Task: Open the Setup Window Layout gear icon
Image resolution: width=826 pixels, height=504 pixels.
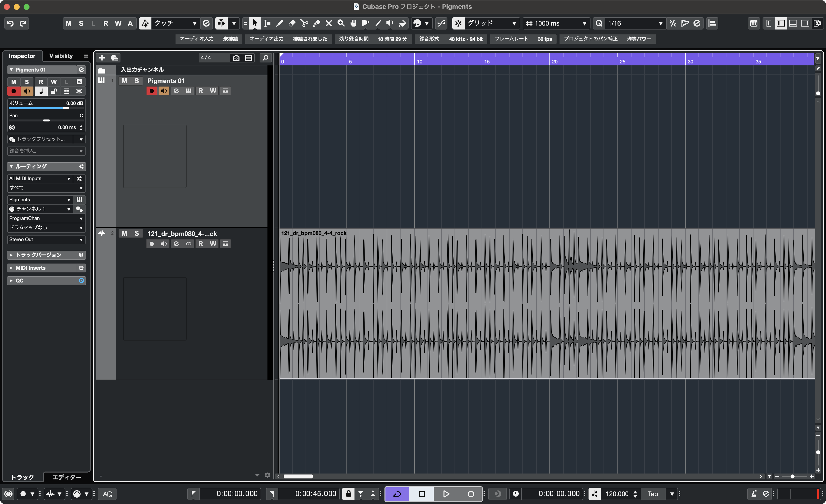Action: click(x=818, y=23)
